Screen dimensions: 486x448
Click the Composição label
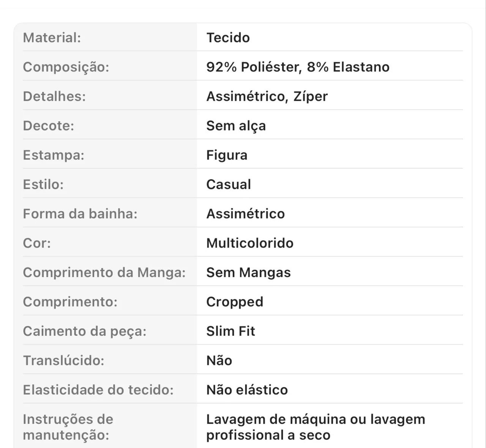click(66, 68)
